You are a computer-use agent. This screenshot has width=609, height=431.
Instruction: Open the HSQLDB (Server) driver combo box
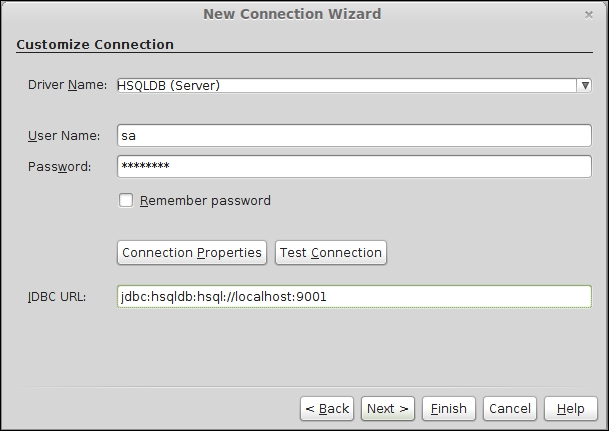[354, 85]
